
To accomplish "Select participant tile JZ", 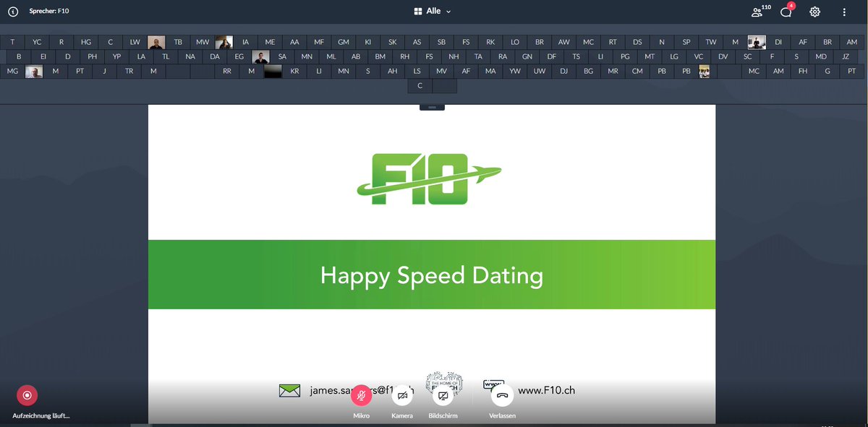I will click(x=846, y=56).
